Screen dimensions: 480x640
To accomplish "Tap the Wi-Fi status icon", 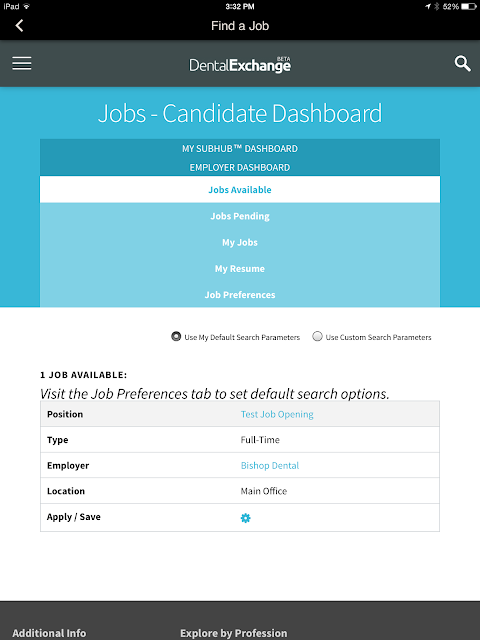I will [27, 6].
